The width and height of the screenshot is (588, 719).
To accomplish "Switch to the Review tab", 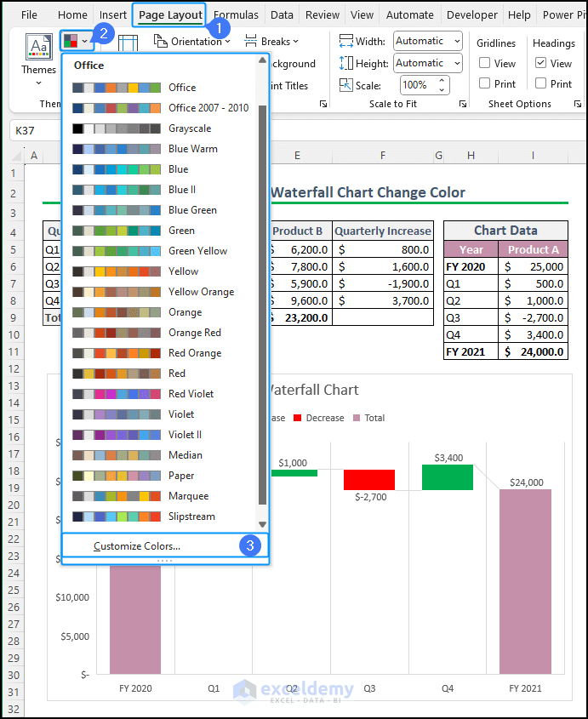I will [x=323, y=15].
